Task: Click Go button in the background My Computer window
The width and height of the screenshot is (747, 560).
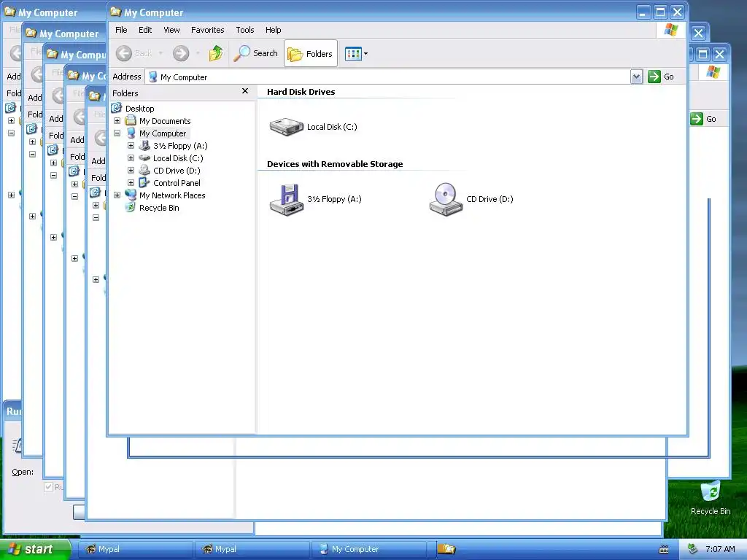Action: (704, 119)
